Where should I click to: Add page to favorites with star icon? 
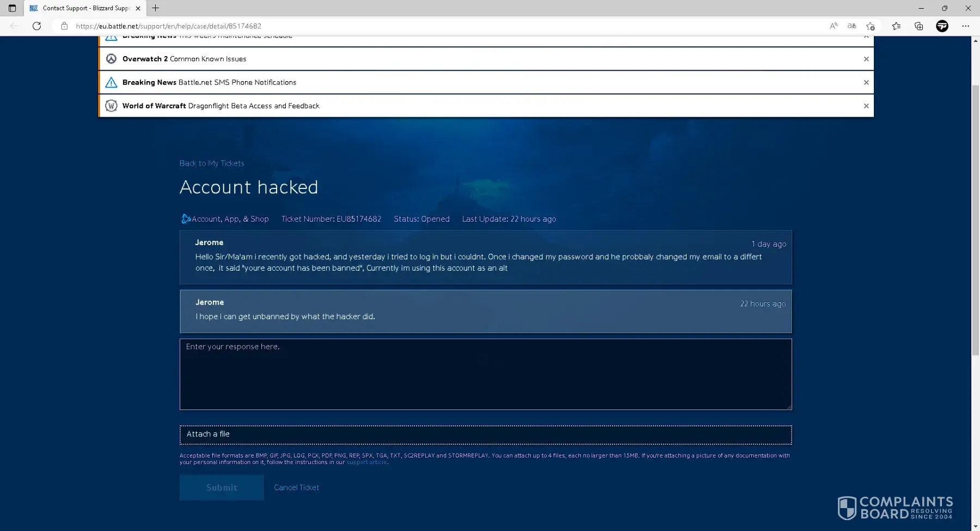[870, 26]
